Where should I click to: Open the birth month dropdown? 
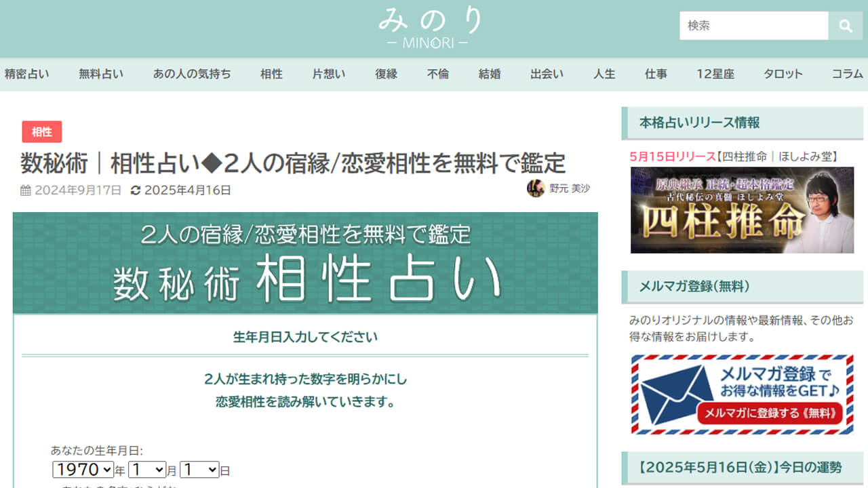[147, 470]
